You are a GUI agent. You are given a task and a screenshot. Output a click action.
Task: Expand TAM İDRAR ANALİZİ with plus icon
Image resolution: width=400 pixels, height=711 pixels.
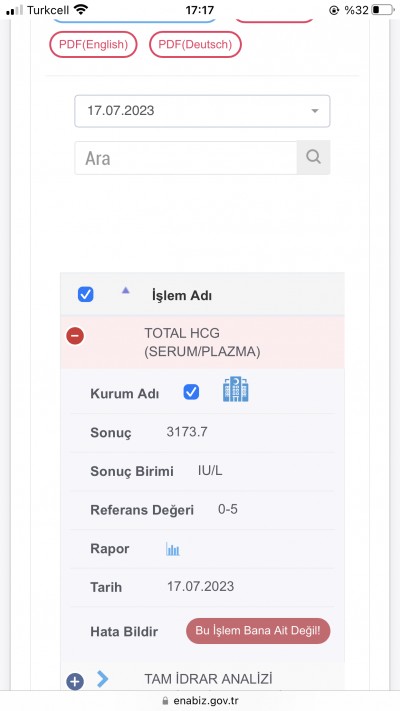[75, 681]
